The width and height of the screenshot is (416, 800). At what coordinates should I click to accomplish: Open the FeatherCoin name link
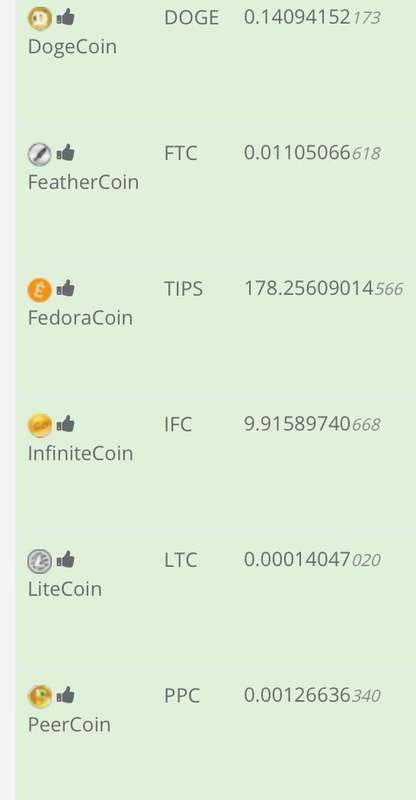[83, 182]
